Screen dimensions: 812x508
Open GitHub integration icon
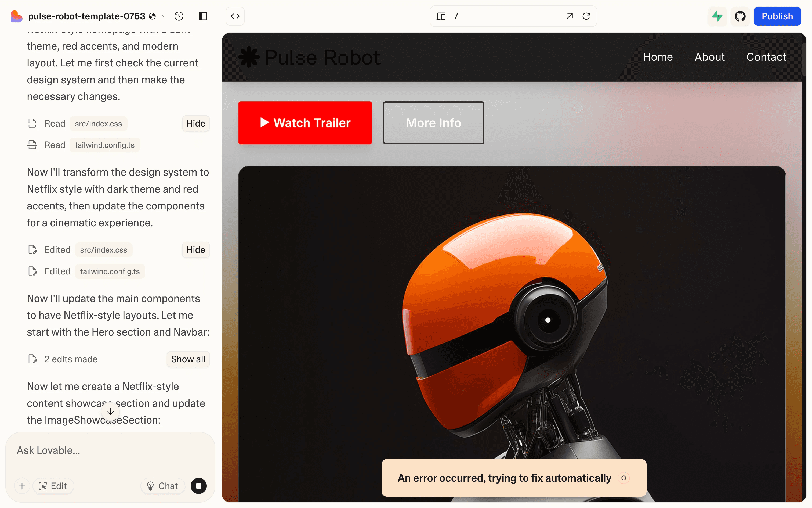click(x=740, y=16)
